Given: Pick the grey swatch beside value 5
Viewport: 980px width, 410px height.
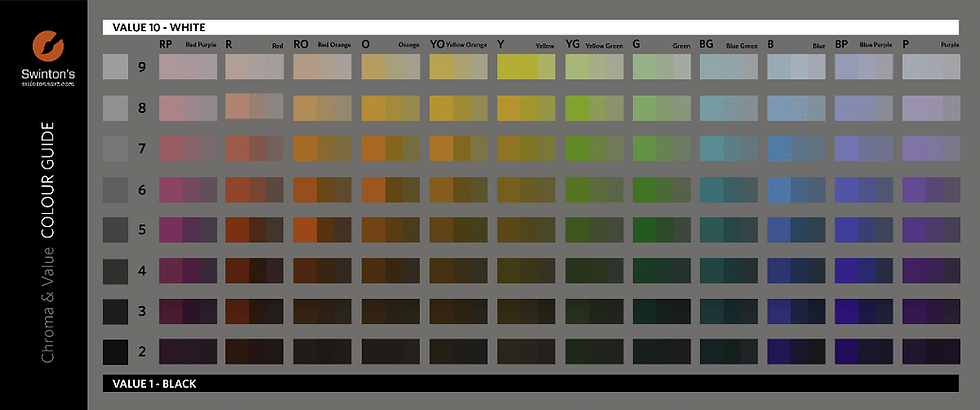Looking at the screenshot, I should click(115, 230).
